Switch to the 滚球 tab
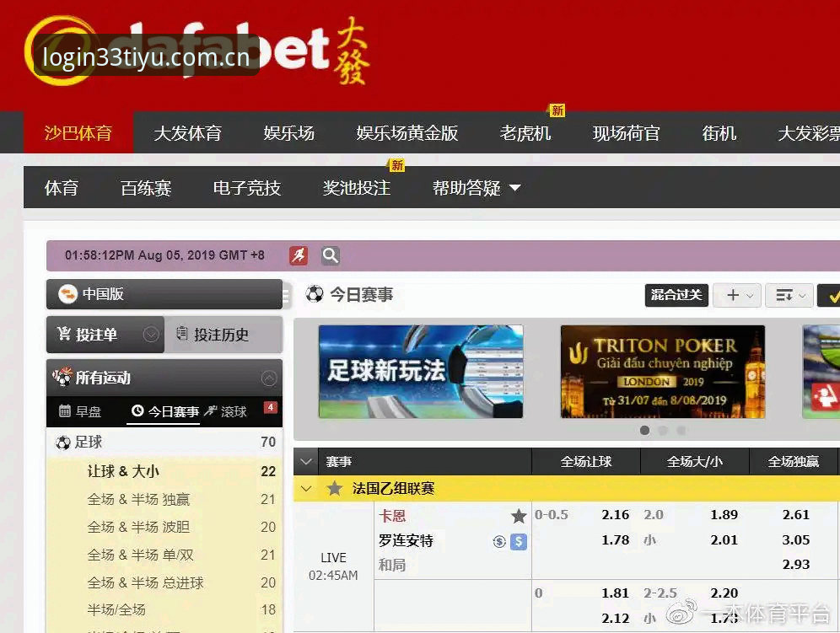The width and height of the screenshot is (840, 633). click(x=225, y=411)
